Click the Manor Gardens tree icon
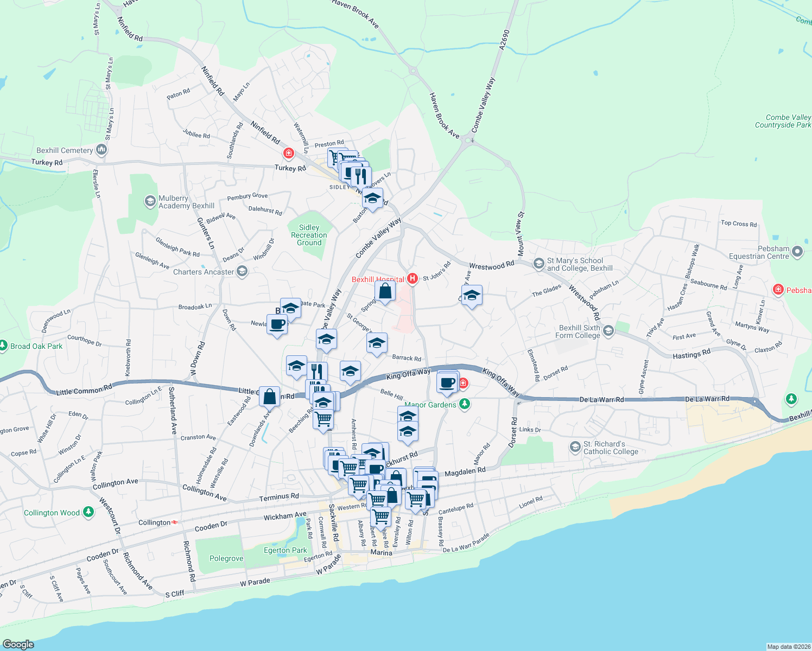Image resolution: width=812 pixels, height=651 pixels. 464,404
